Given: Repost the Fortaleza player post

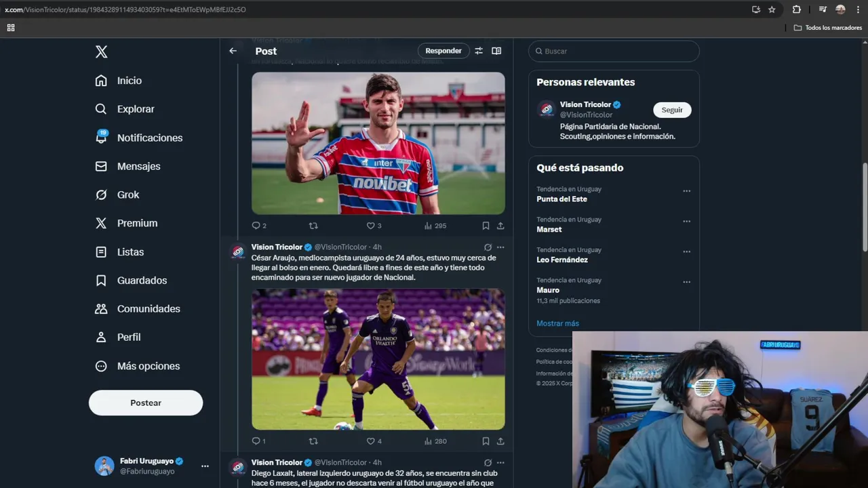Looking at the screenshot, I should (313, 226).
